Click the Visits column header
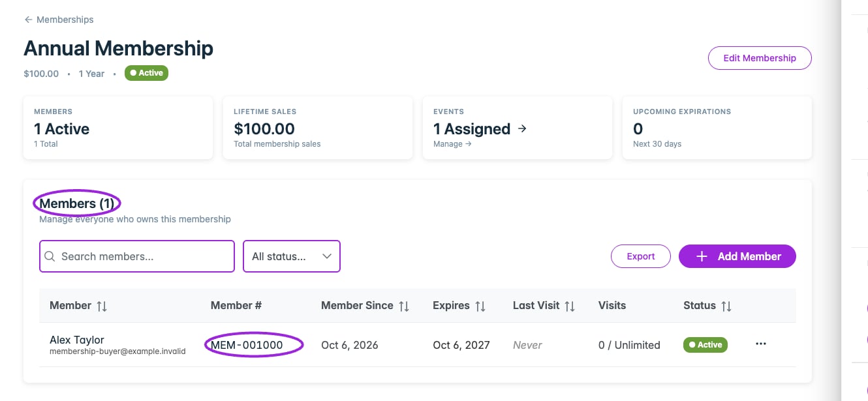The height and width of the screenshot is (401, 868). 612,305
